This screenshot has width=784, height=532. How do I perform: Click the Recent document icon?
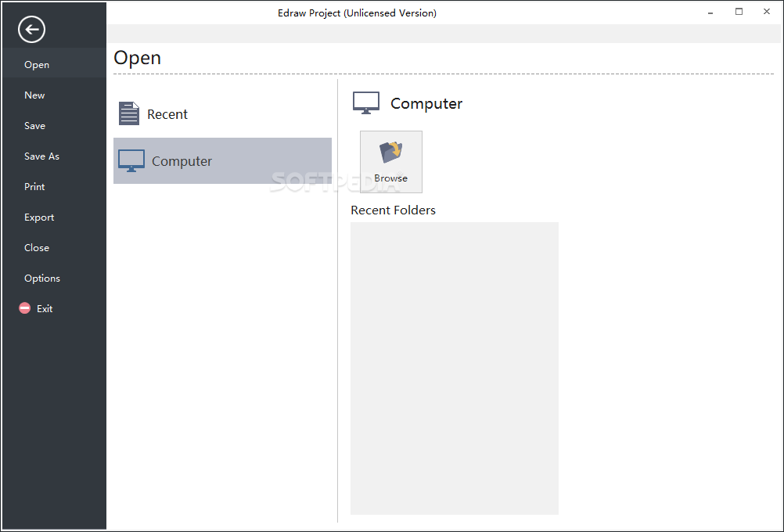129,113
